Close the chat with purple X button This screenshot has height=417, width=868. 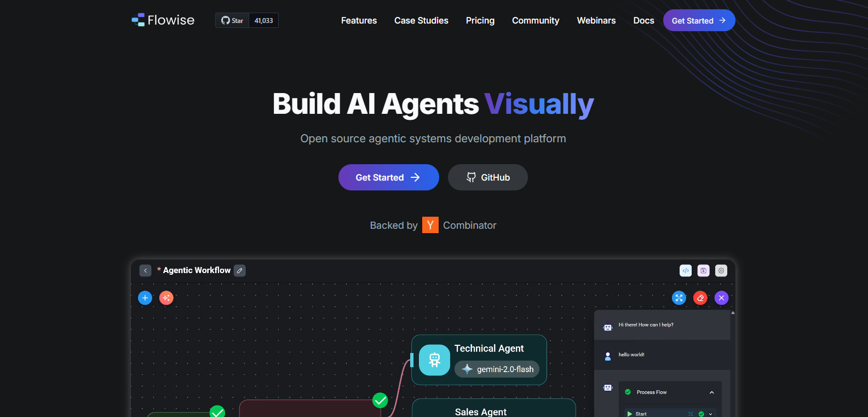coord(722,298)
